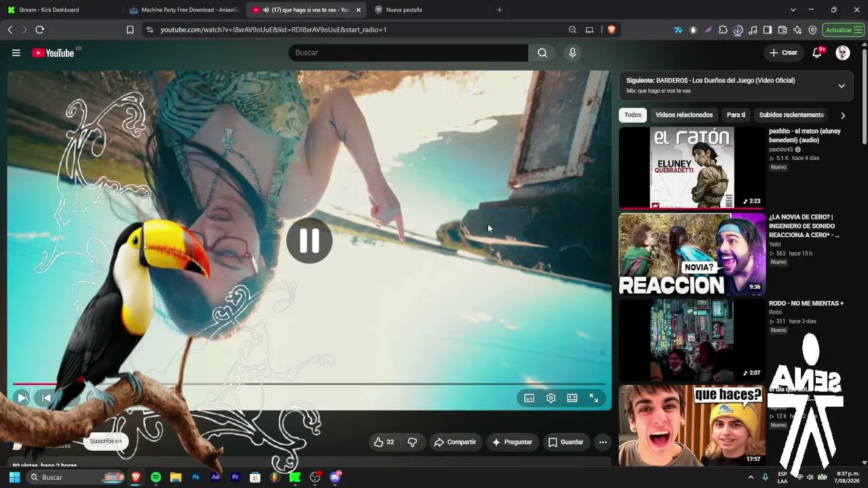Screen dimensions: 868x488
Task: Open a new browser tab
Action: [499, 9]
